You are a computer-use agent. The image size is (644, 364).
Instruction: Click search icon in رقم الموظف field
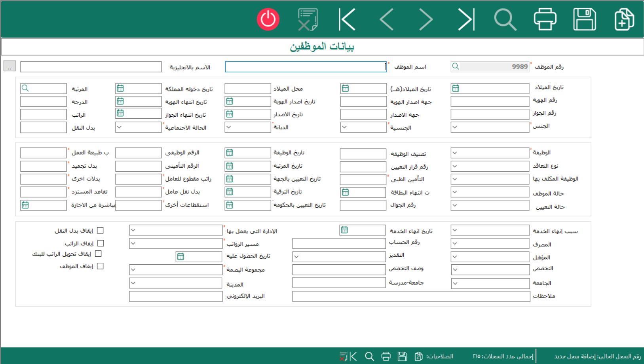pos(456,66)
